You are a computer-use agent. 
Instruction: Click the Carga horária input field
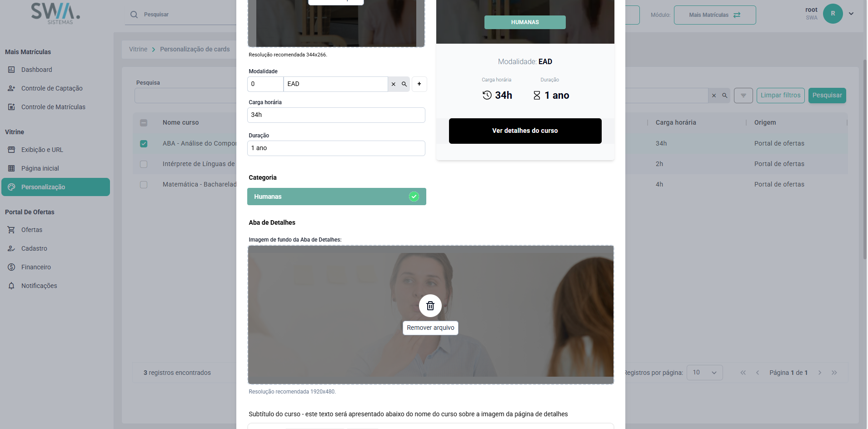click(336, 115)
